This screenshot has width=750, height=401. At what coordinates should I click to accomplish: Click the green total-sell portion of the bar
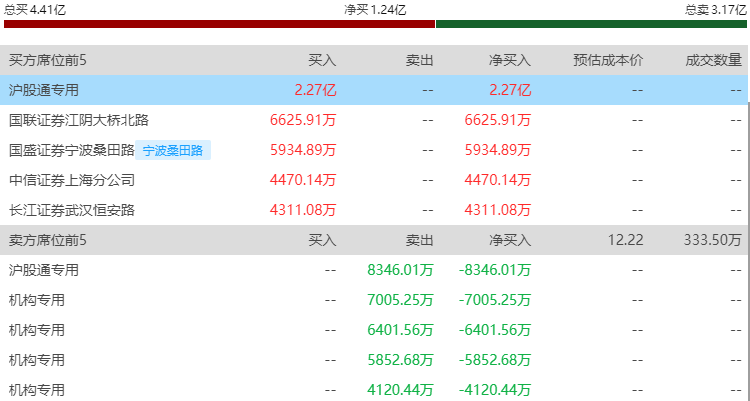pos(591,24)
